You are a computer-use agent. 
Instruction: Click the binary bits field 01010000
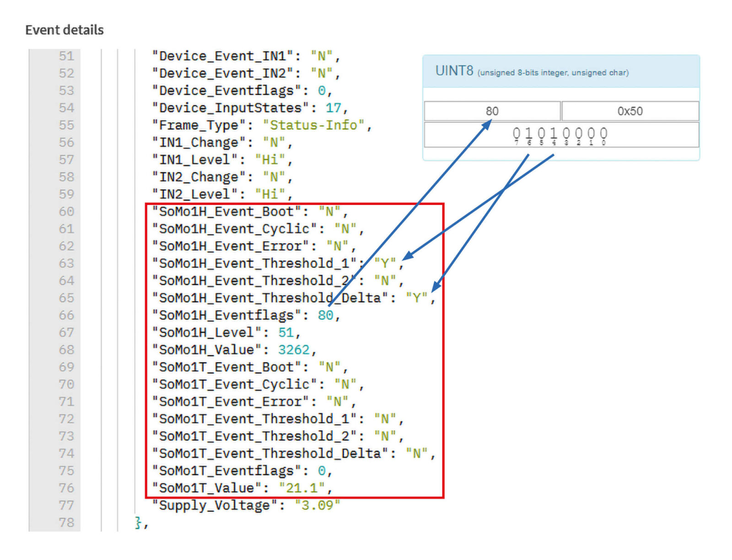click(561, 135)
